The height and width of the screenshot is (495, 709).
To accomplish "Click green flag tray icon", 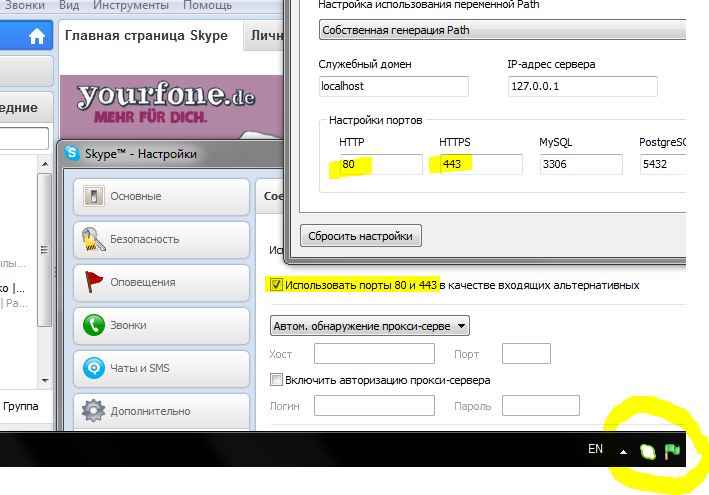I will pyautogui.click(x=672, y=451).
